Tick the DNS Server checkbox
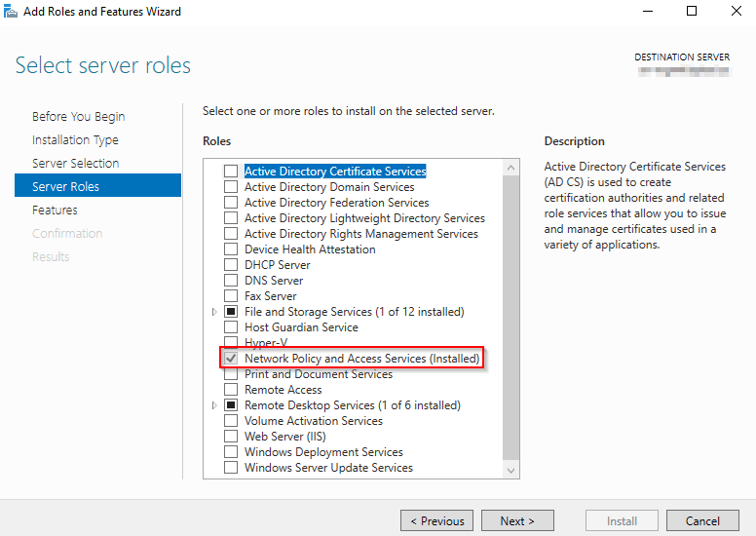Image resolution: width=756 pixels, height=536 pixels. (231, 281)
